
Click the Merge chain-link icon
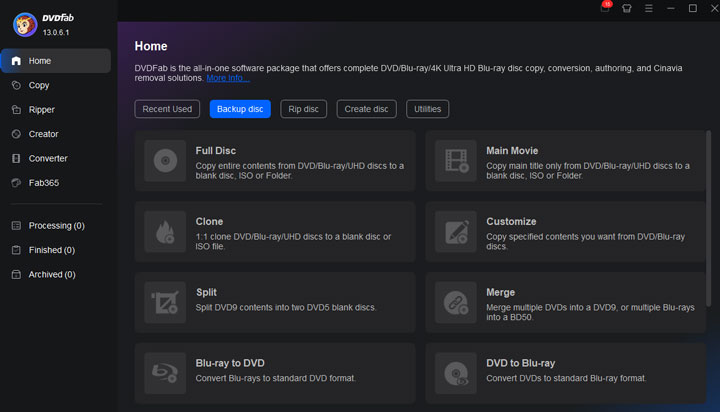click(456, 302)
